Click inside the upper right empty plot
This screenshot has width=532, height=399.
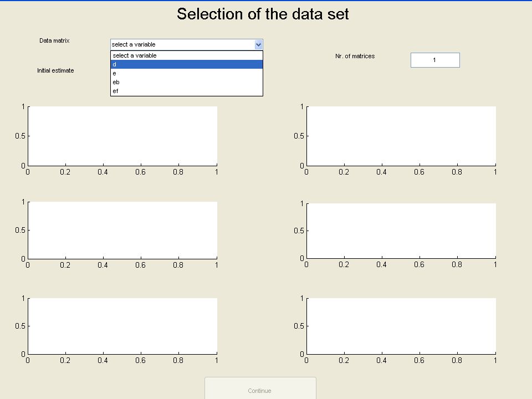tap(401, 136)
